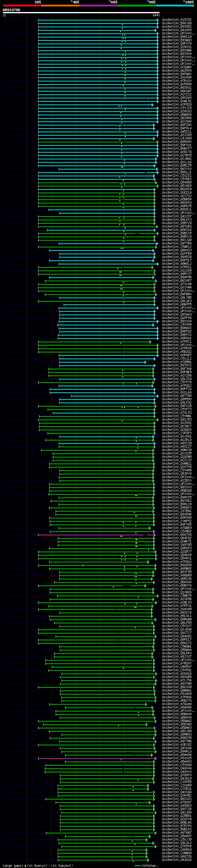Screen dimensions: 197x868
Task: Select hit label UniRef100_Q5I6E9
Action: pos(177,186)
